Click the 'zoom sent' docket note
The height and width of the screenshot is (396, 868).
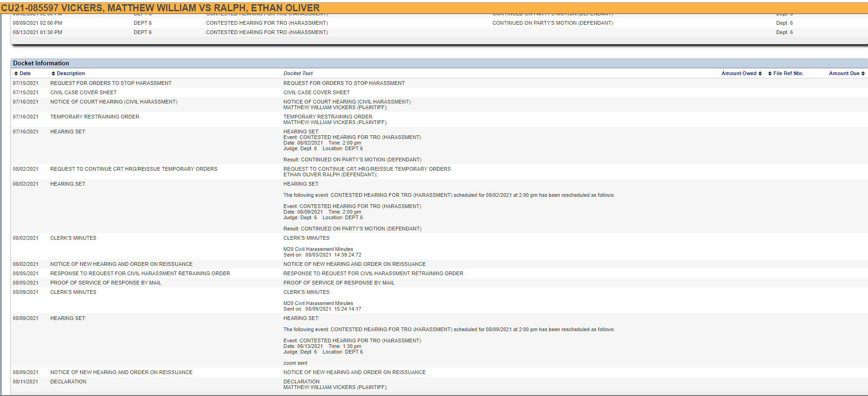(295, 363)
